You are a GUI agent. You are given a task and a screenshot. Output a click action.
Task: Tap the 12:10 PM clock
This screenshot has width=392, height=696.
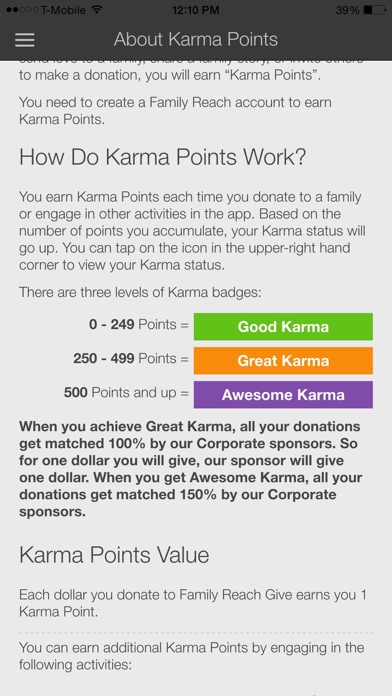(196, 10)
